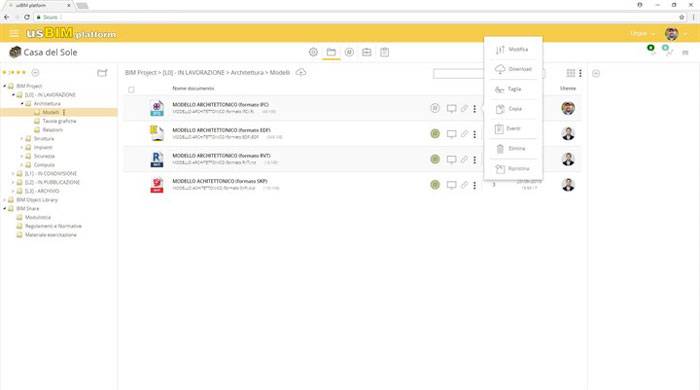Expand the [L2] IN PUBBLICAZIONE arrow

13,182
